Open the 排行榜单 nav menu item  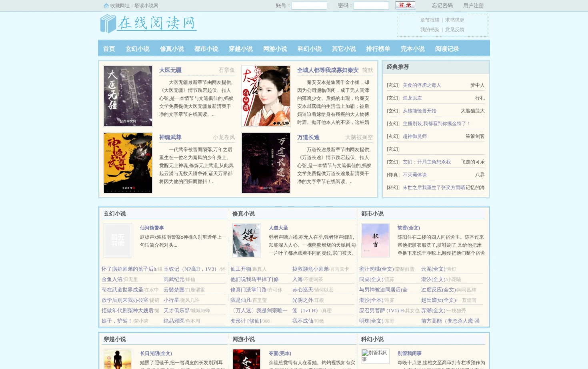(378, 49)
